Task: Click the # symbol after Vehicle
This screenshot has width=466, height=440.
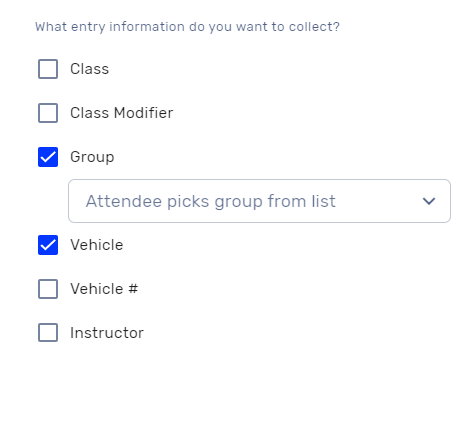Action: (x=133, y=289)
